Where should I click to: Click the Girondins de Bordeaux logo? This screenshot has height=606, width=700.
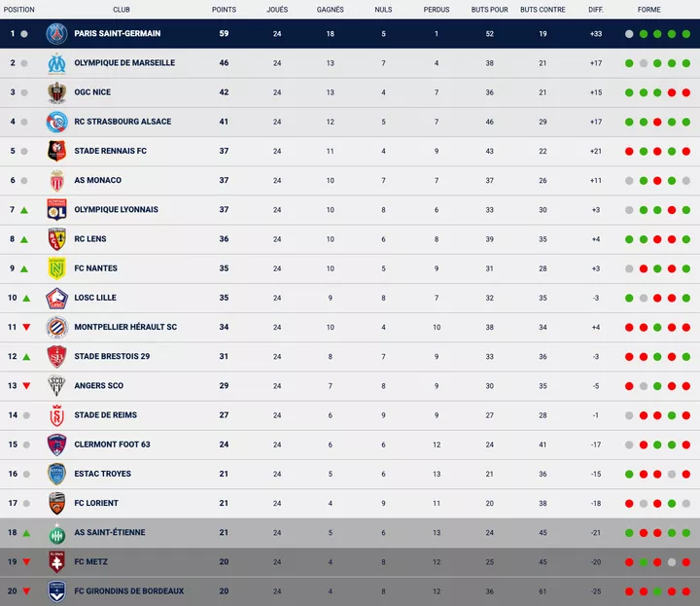pos(56,591)
